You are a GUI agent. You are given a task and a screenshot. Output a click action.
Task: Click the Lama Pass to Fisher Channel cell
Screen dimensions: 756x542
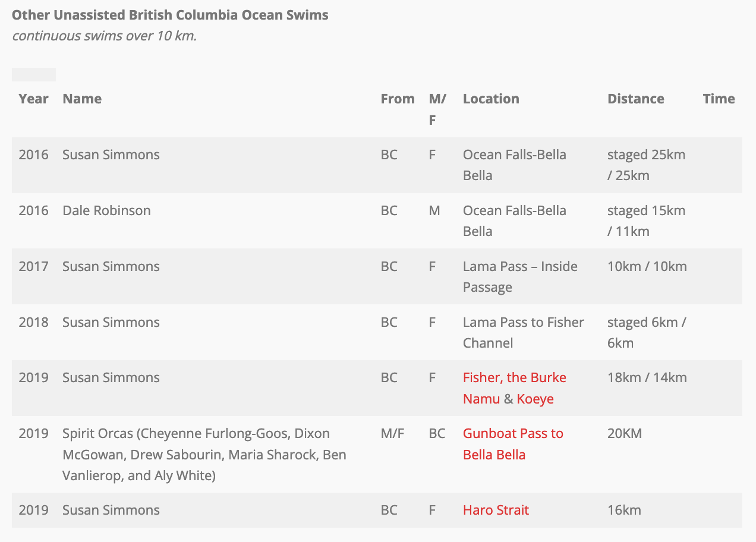click(524, 332)
